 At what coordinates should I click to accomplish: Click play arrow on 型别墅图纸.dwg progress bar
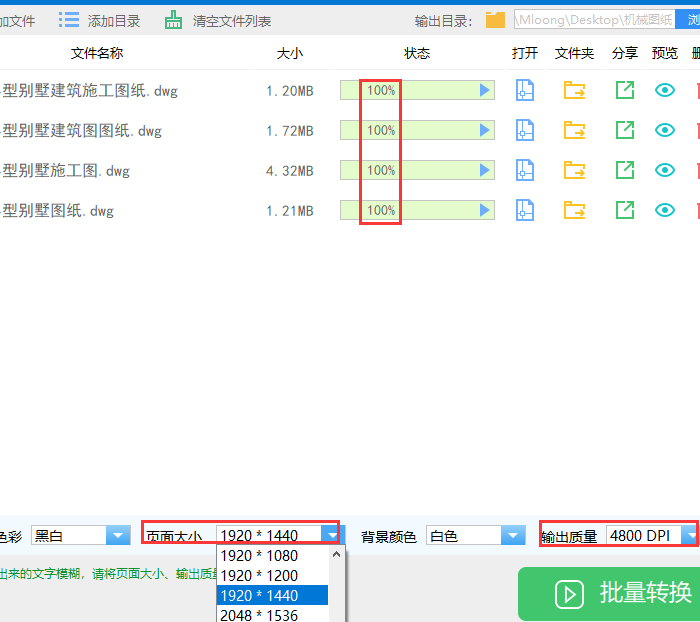484,210
